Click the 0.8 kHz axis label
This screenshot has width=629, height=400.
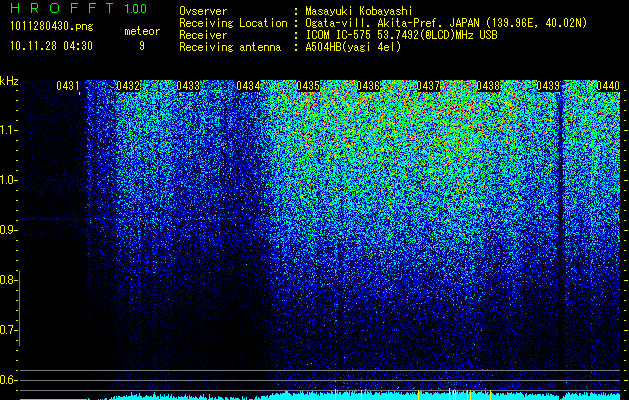click(8, 280)
